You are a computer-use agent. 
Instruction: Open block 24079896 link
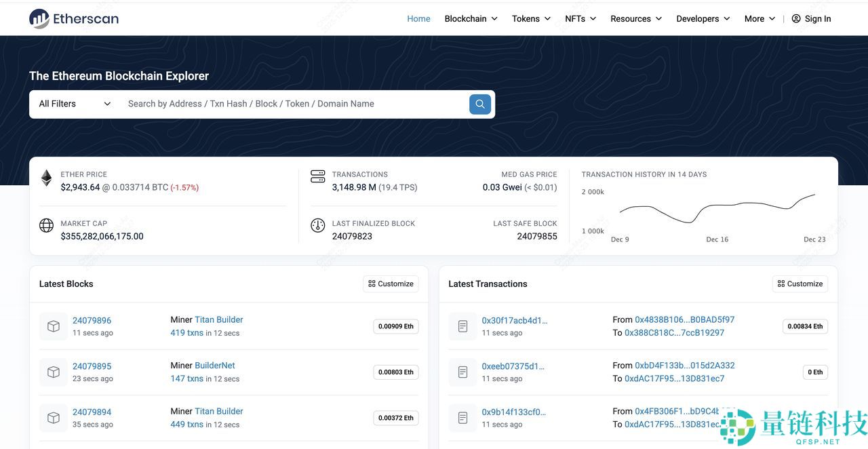click(92, 320)
